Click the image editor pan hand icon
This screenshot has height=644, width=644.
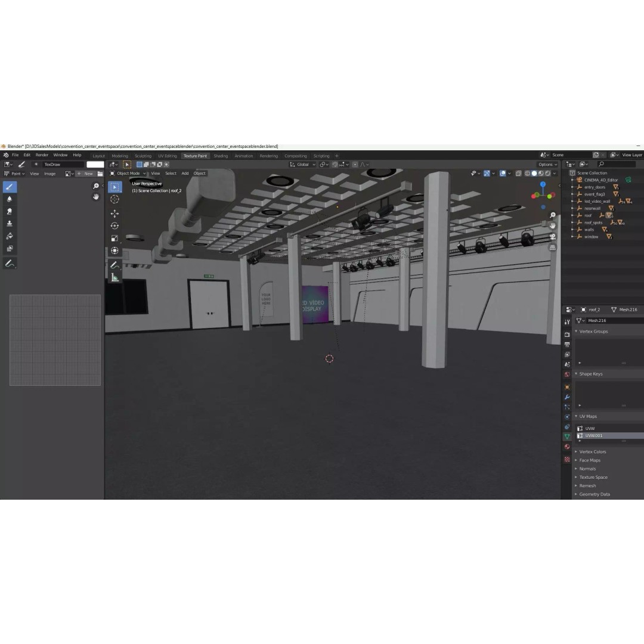point(95,197)
